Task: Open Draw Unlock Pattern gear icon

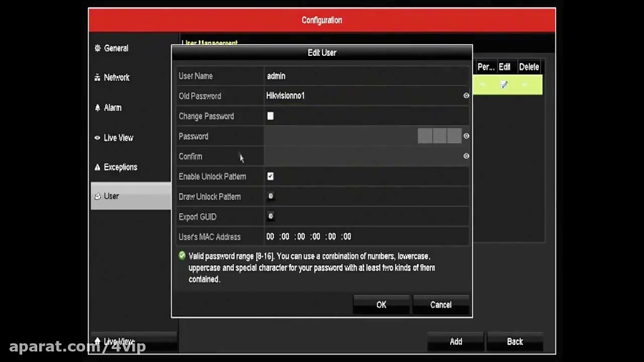Action: [x=270, y=196]
